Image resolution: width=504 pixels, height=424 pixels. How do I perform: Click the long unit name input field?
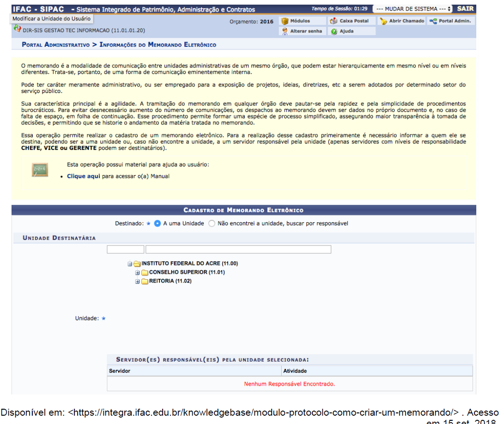pyautogui.click(x=238, y=250)
